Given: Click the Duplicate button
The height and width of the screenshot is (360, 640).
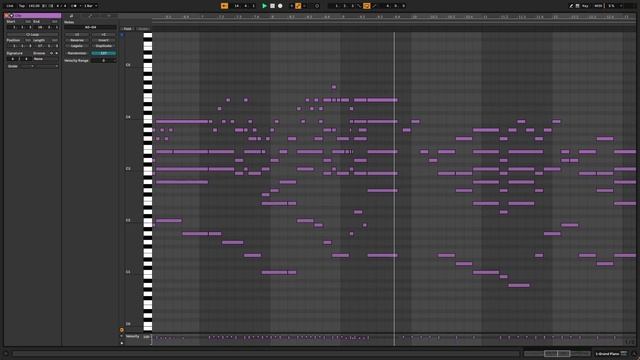Looking at the screenshot, I should point(104,46).
